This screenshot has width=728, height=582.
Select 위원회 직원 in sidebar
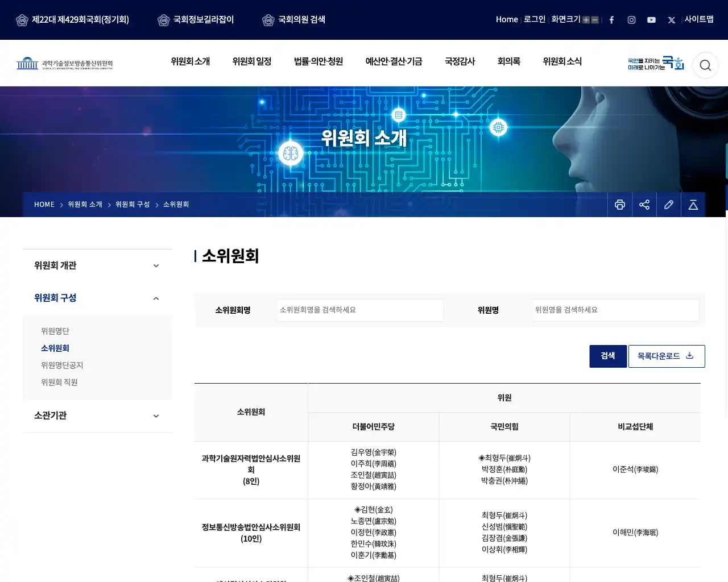pyautogui.click(x=59, y=383)
